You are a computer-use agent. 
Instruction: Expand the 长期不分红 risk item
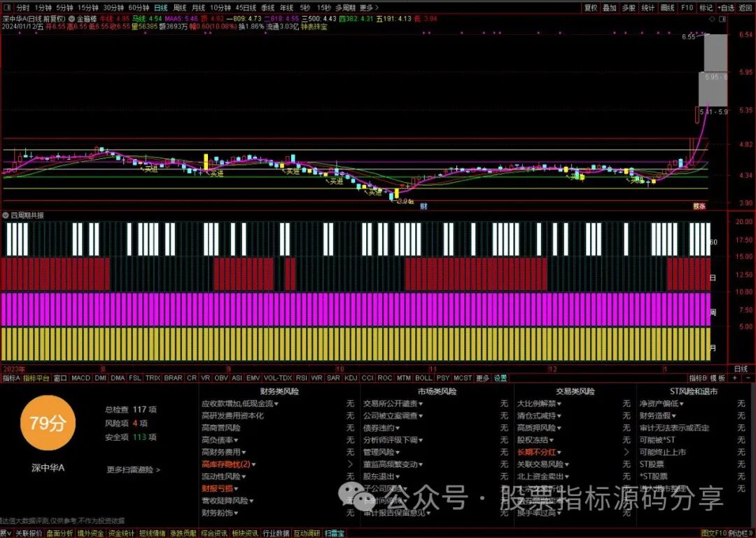tap(539, 452)
